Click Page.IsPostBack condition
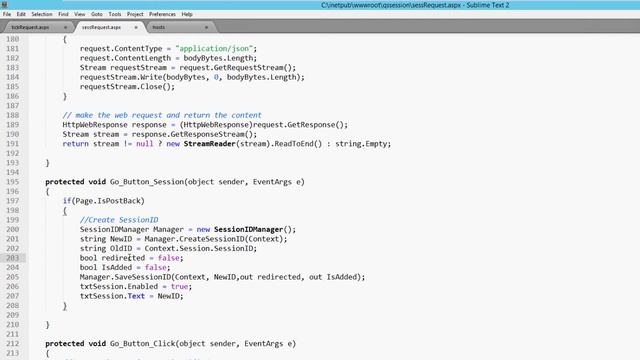Screen dimensions: 640x360 pos(108,201)
